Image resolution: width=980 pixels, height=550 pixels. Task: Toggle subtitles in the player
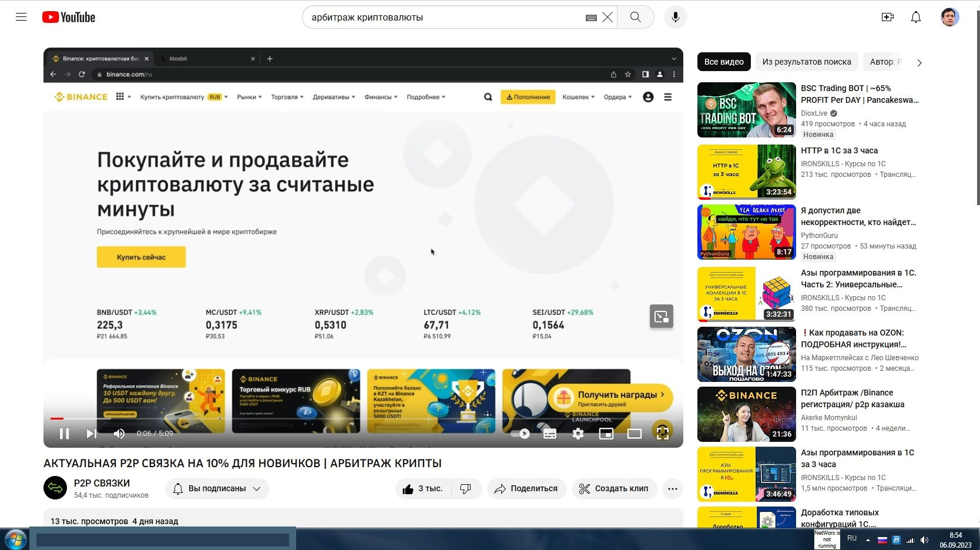(x=550, y=434)
